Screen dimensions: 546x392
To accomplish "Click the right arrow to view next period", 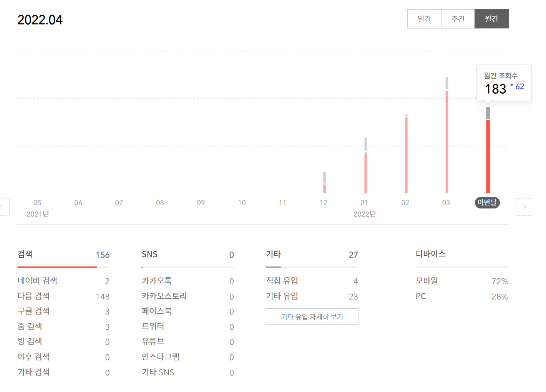I will pos(524,207).
